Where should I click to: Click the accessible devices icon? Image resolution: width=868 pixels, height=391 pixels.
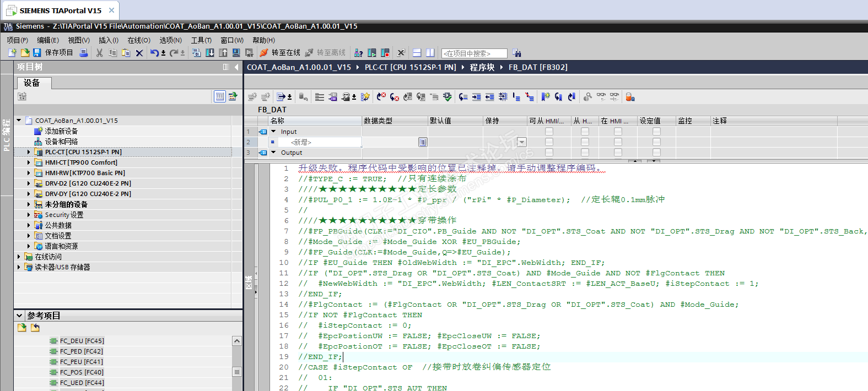[x=358, y=53]
